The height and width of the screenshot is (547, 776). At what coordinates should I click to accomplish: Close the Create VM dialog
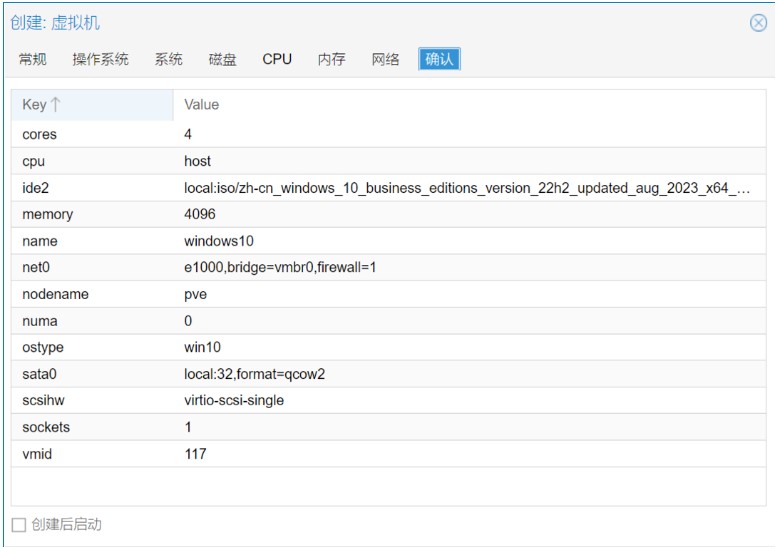click(x=758, y=23)
